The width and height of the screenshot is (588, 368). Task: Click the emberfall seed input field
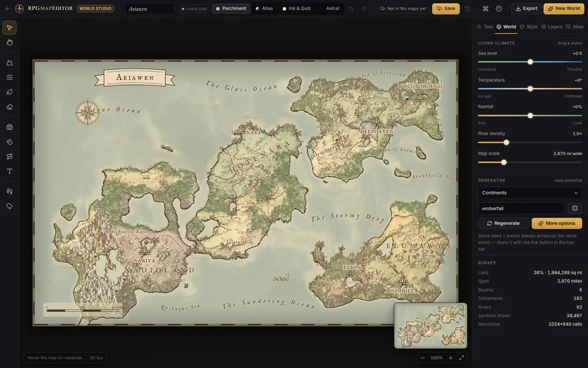(x=521, y=209)
